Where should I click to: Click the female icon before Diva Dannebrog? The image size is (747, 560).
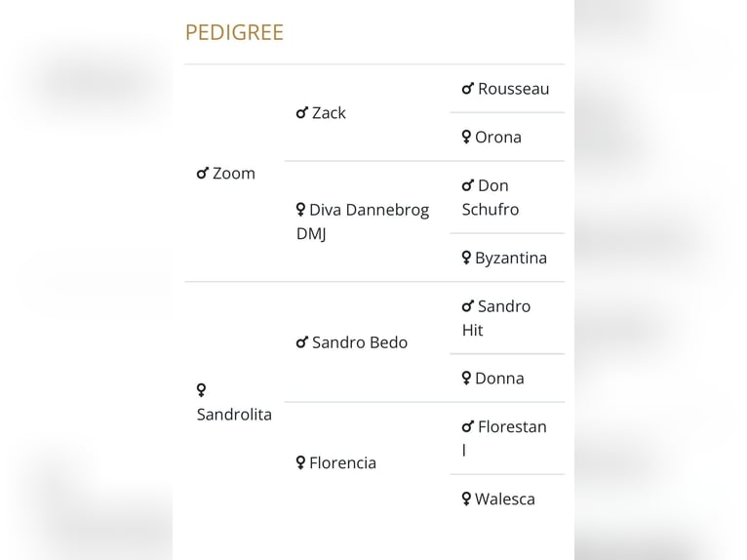300,209
